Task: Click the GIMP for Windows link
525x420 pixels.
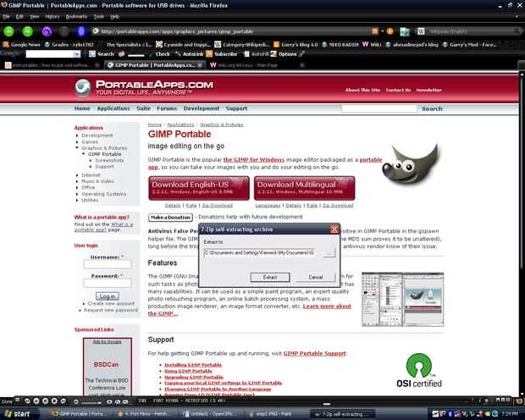Action: 254,160
